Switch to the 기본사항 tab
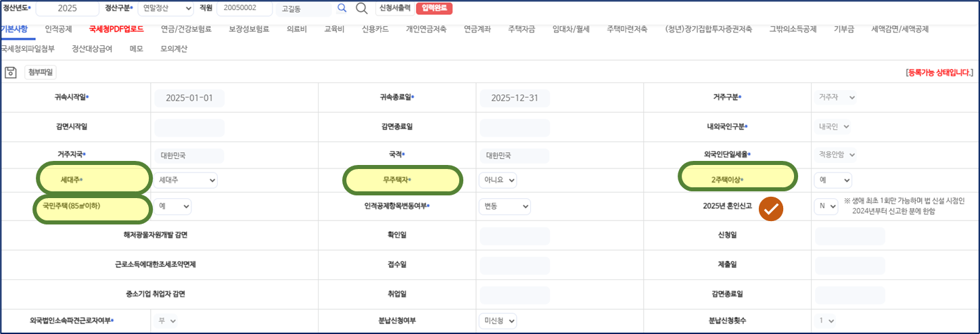 click(14, 29)
